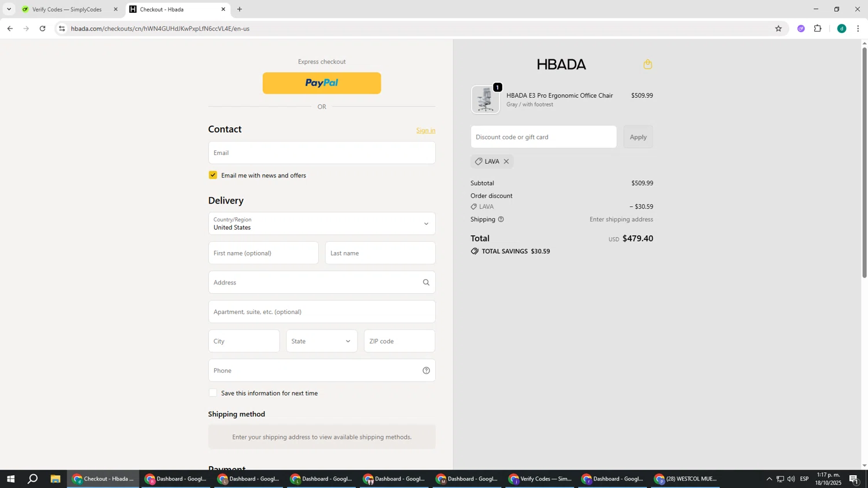
Task: Click the Apply discount button
Action: click(x=638, y=137)
